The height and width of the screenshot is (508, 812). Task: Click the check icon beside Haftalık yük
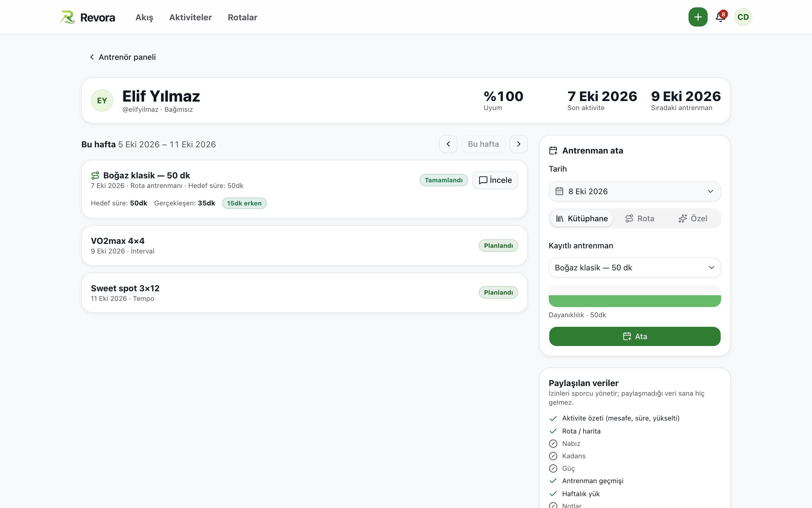(x=553, y=494)
